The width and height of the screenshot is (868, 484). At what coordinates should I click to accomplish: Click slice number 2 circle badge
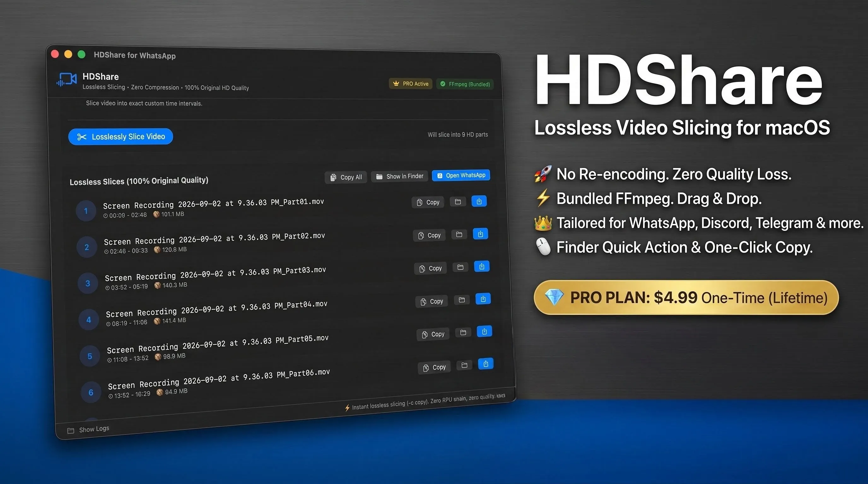[x=87, y=247]
